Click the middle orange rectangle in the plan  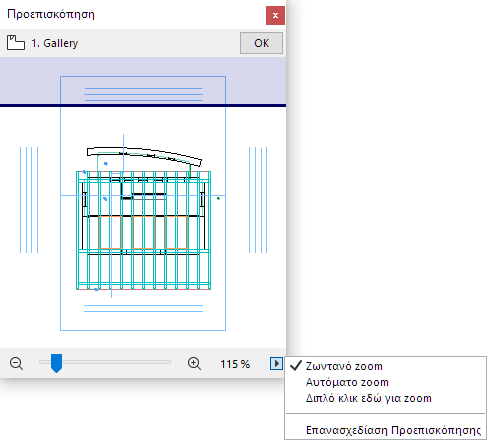(144, 232)
